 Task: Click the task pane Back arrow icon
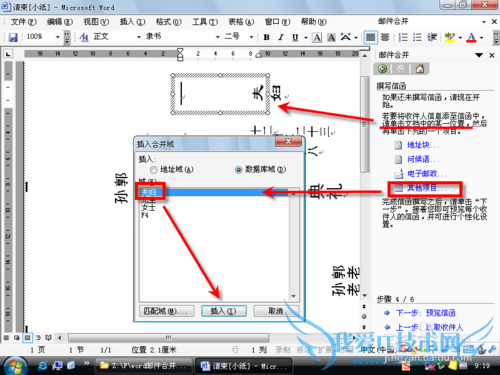tap(383, 69)
